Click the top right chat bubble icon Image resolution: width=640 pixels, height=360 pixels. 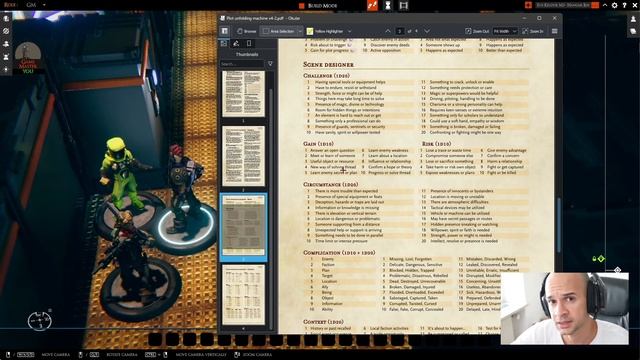[633, 32]
